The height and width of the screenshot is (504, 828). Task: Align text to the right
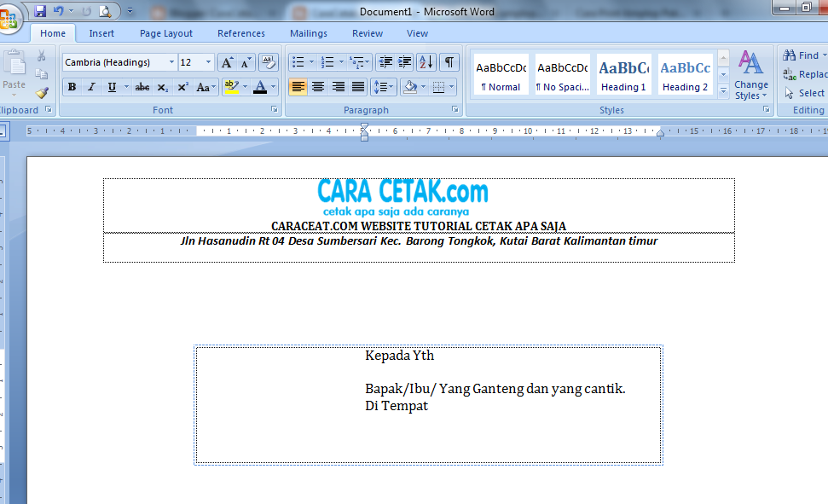click(338, 87)
